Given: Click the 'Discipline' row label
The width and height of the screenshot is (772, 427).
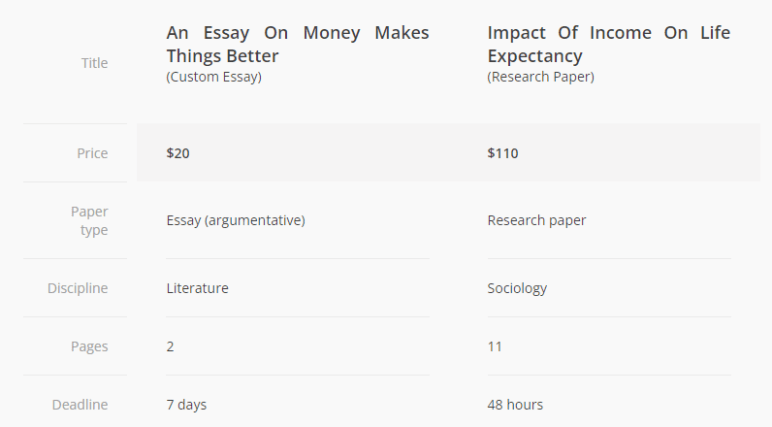Looking at the screenshot, I should pos(77,288).
